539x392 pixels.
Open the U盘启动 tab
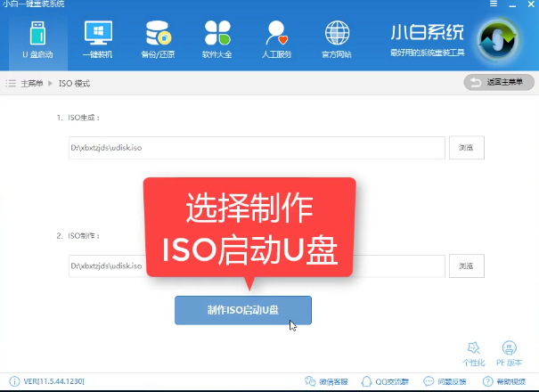(x=37, y=40)
